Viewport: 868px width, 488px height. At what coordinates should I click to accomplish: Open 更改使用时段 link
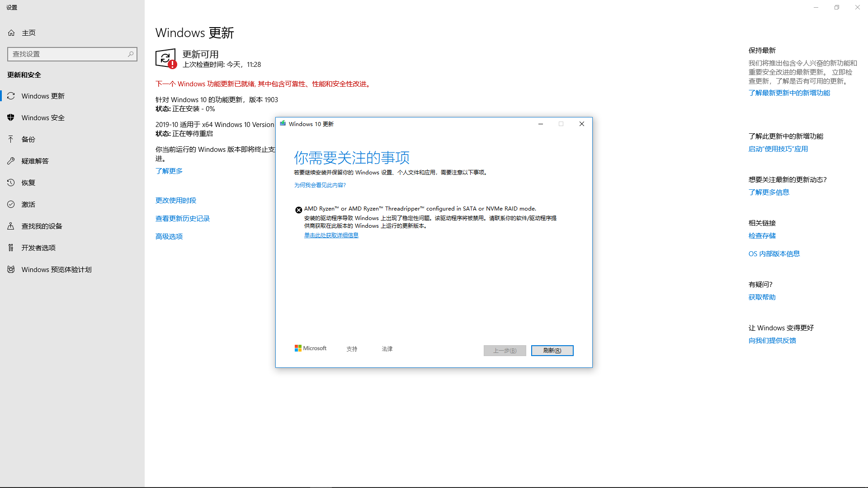pos(176,201)
